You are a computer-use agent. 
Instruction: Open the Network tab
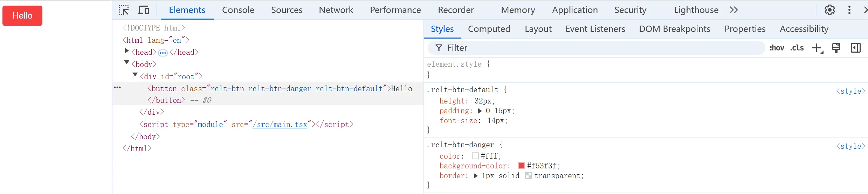pos(336,10)
